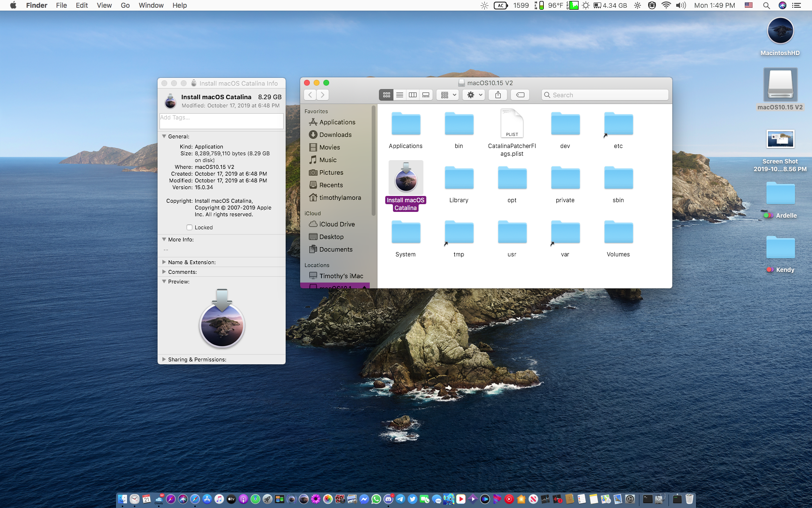Click the Edit Tags toolbar button
812x508 pixels.
(520, 95)
